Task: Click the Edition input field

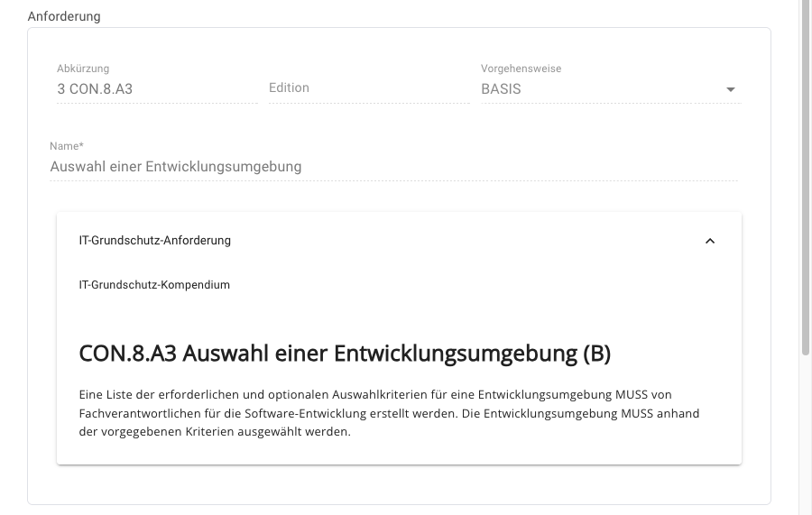Action: point(369,88)
